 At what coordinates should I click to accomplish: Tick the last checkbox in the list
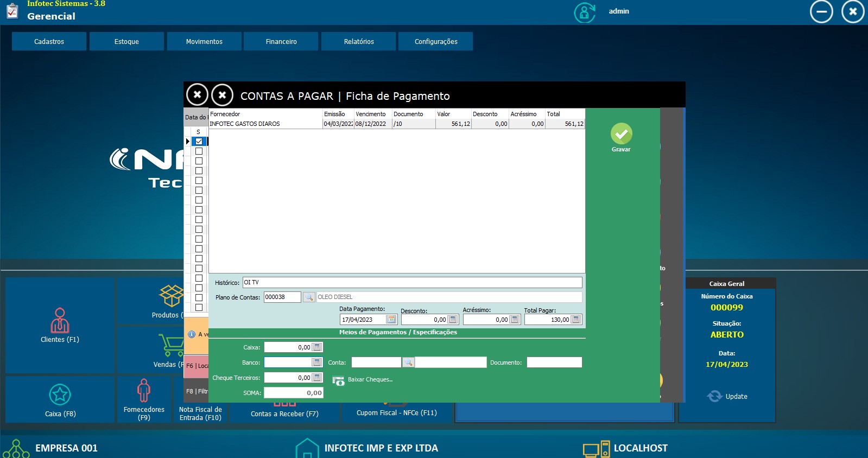199,308
